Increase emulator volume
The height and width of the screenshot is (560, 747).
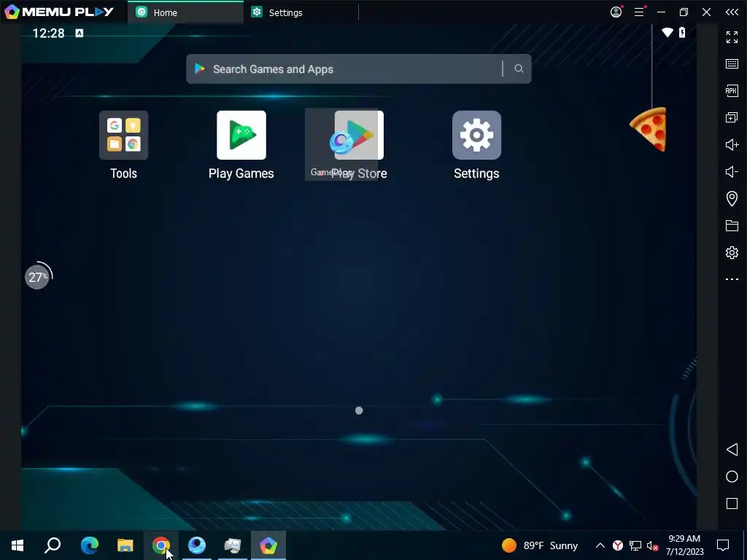(x=732, y=144)
